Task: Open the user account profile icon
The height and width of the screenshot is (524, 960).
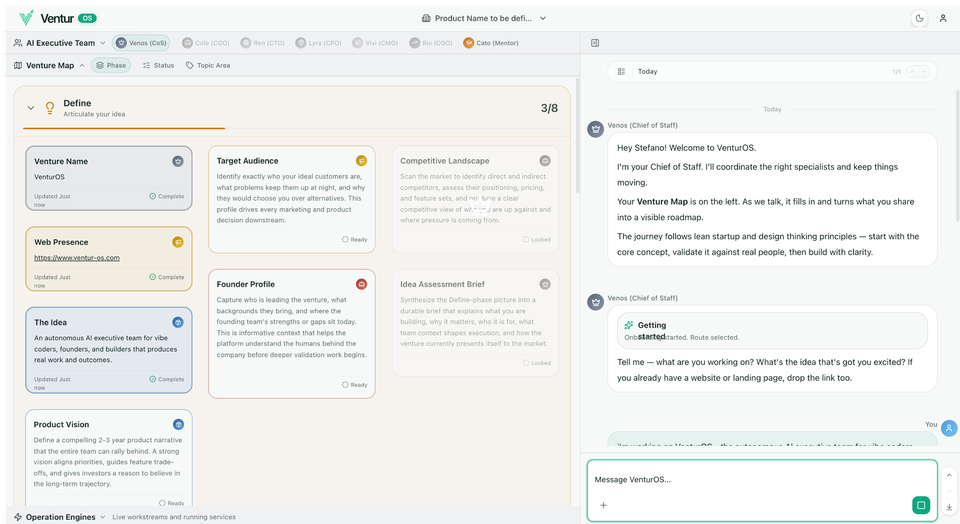Action: tap(942, 18)
